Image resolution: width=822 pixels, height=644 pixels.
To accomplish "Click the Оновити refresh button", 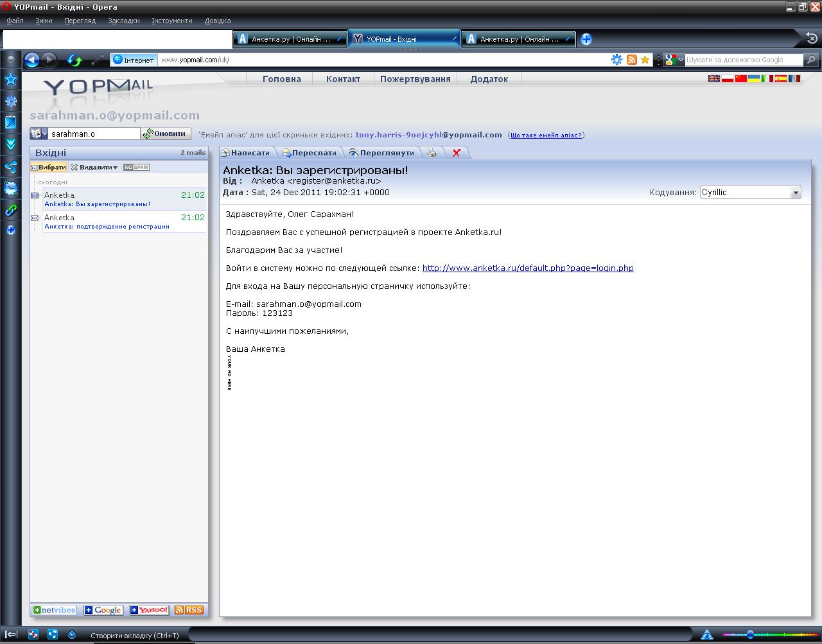I will pyautogui.click(x=166, y=134).
